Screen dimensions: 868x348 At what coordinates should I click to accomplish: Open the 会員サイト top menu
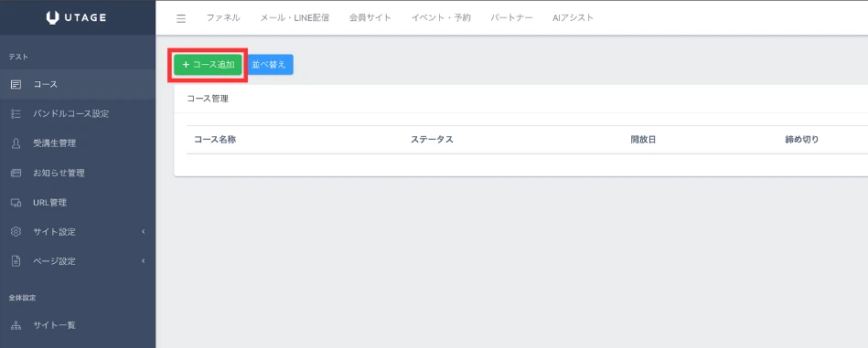370,17
